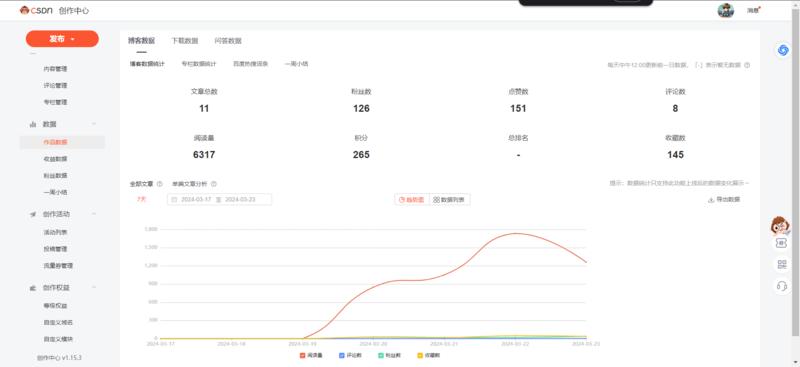Click the 收藏数 value 145
The image size is (800, 367).
point(675,155)
